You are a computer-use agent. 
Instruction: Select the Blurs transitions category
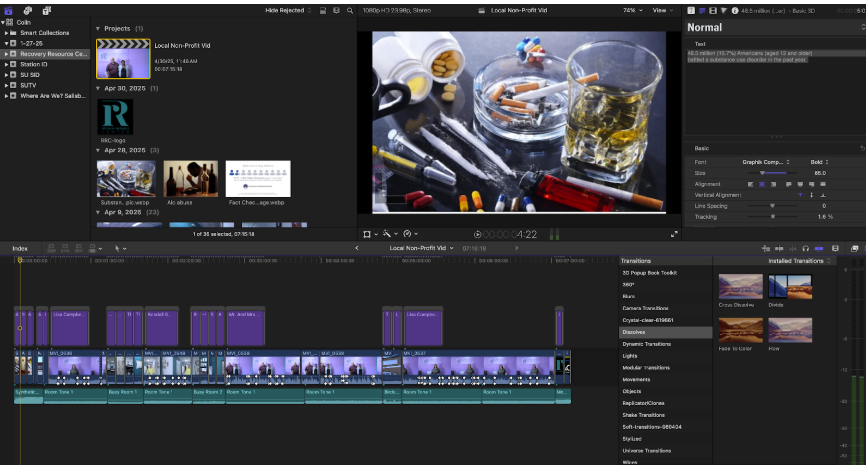click(x=629, y=296)
